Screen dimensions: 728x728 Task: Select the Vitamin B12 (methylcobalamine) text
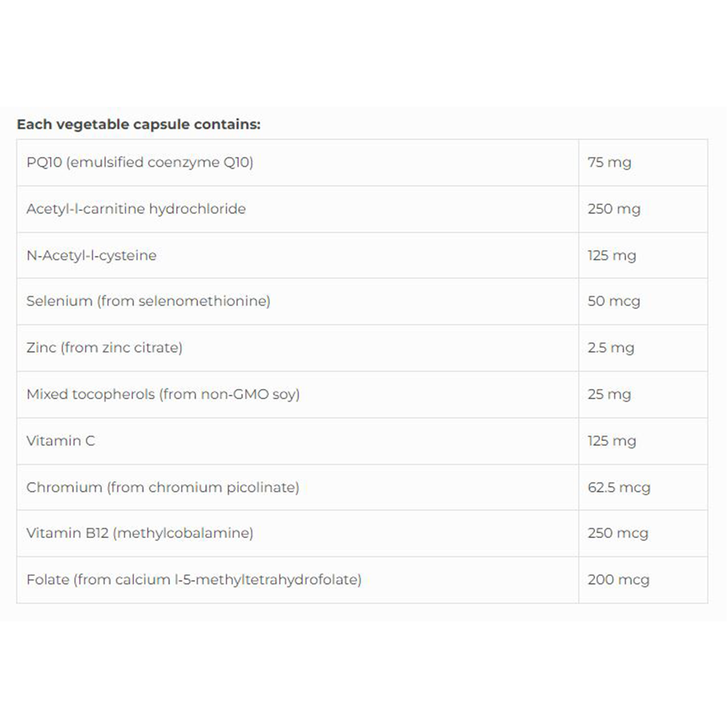click(140, 533)
